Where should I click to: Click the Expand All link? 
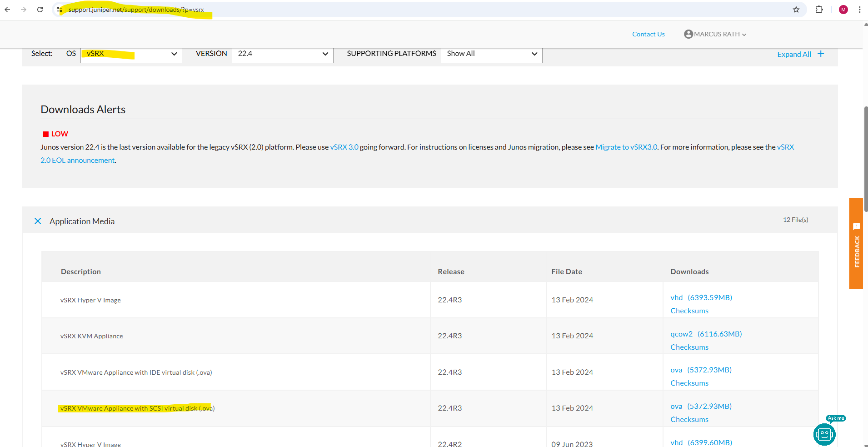(794, 54)
